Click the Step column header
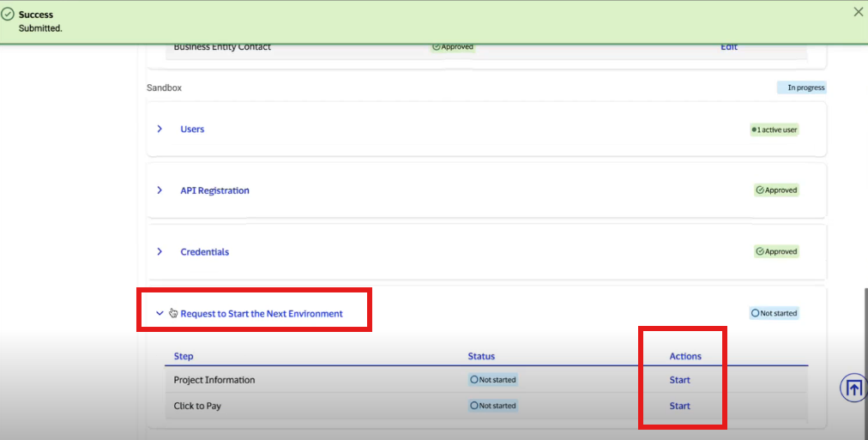Image resolution: width=868 pixels, height=440 pixels. 184,357
